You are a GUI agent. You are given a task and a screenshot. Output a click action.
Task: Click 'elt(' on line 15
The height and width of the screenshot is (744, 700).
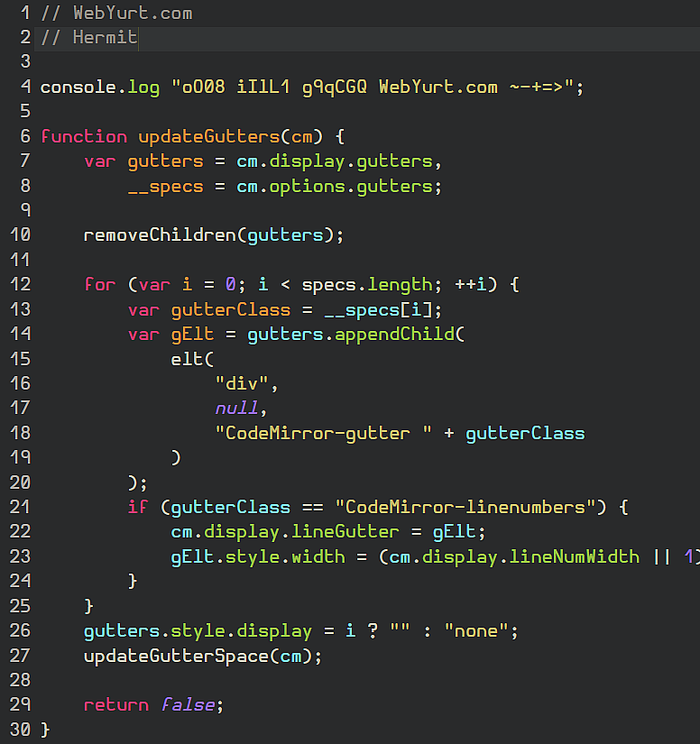tap(193, 359)
